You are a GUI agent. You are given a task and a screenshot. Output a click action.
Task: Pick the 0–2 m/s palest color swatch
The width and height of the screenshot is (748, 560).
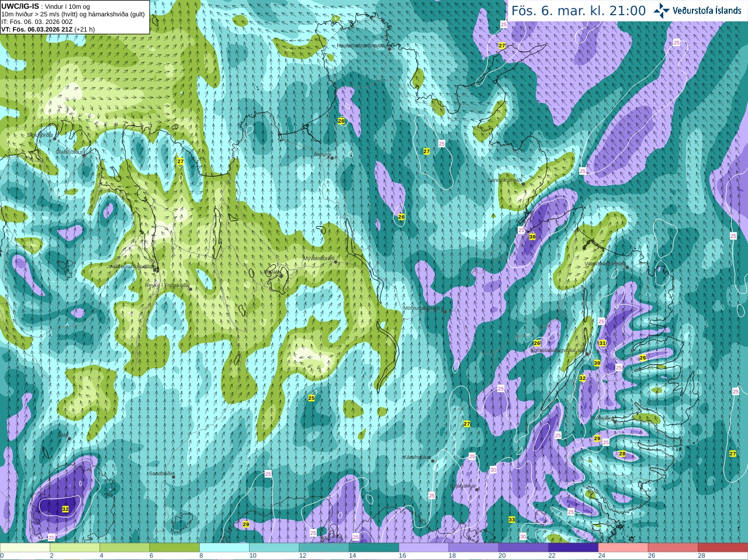[25, 548]
